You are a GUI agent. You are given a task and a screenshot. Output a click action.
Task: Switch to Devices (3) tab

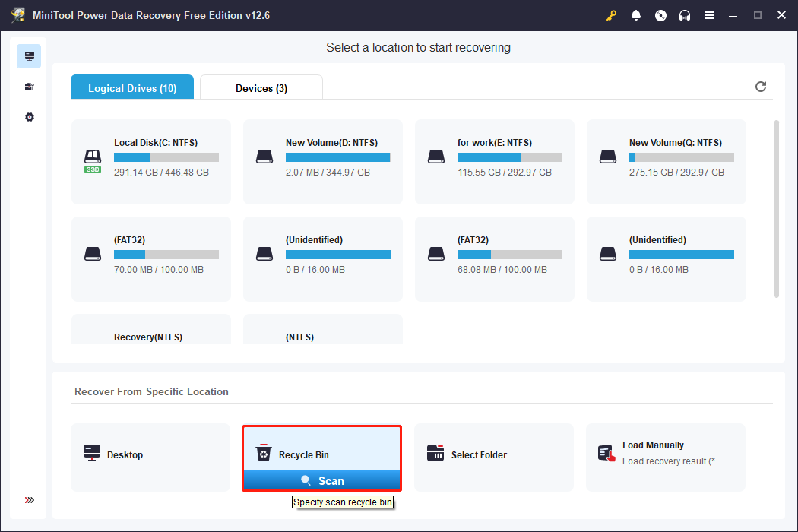pos(261,87)
